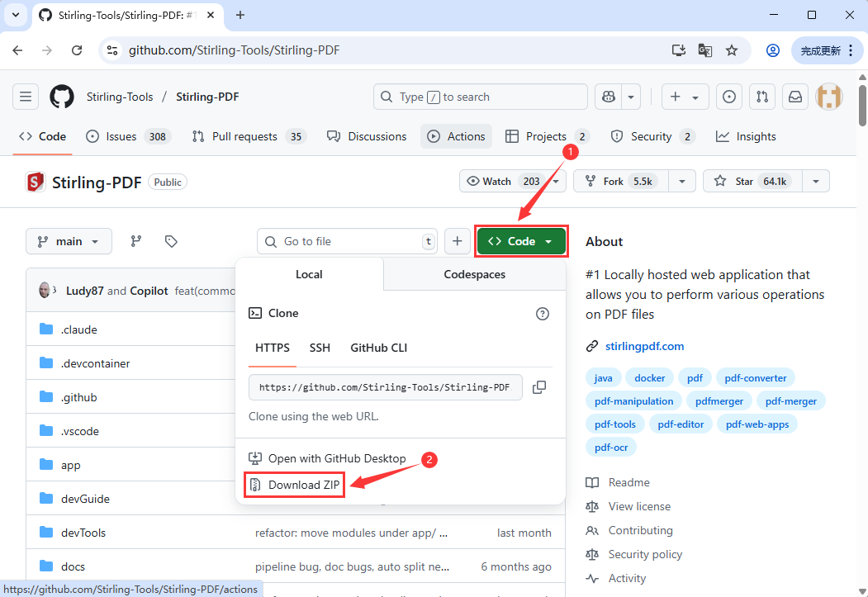The image size is (868, 597).
Task: Switch to the Codespaces tab
Action: click(474, 274)
